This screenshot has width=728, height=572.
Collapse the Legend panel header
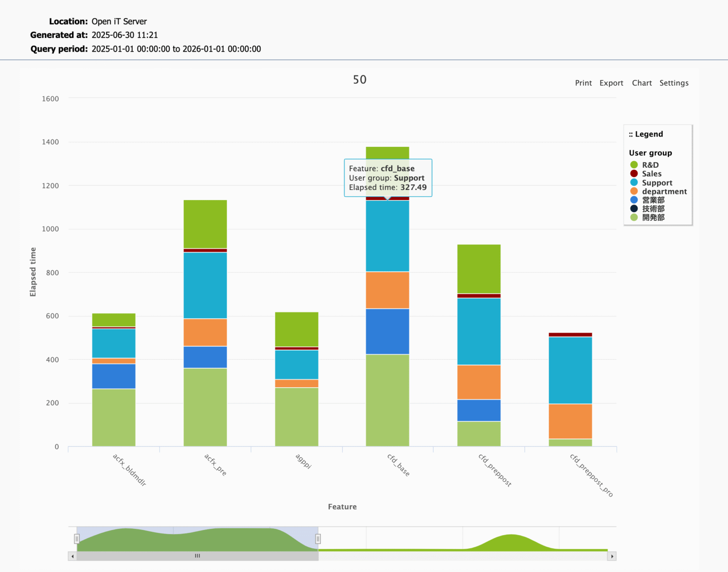646,134
